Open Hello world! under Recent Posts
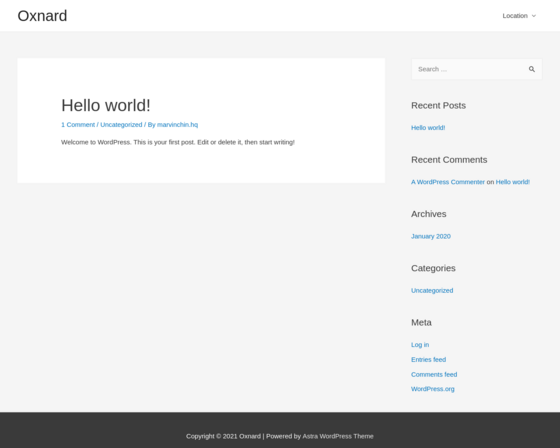The width and height of the screenshot is (560, 448). click(428, 128)
